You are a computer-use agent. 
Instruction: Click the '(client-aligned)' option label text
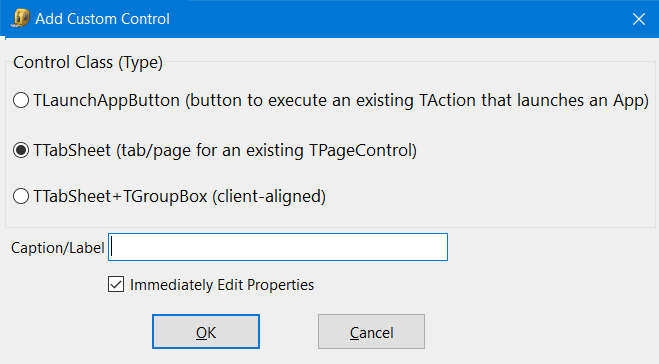269,197
